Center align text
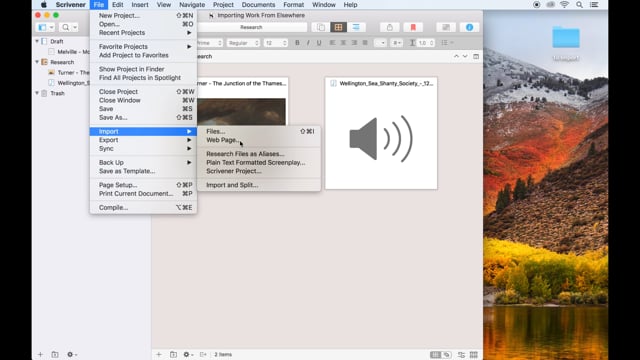 [x=344, y=43]
